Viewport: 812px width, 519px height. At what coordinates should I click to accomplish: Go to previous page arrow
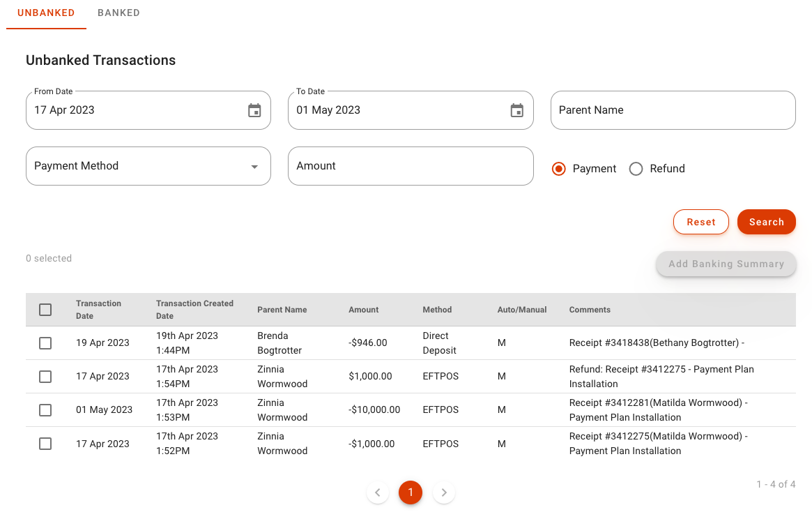377,492
